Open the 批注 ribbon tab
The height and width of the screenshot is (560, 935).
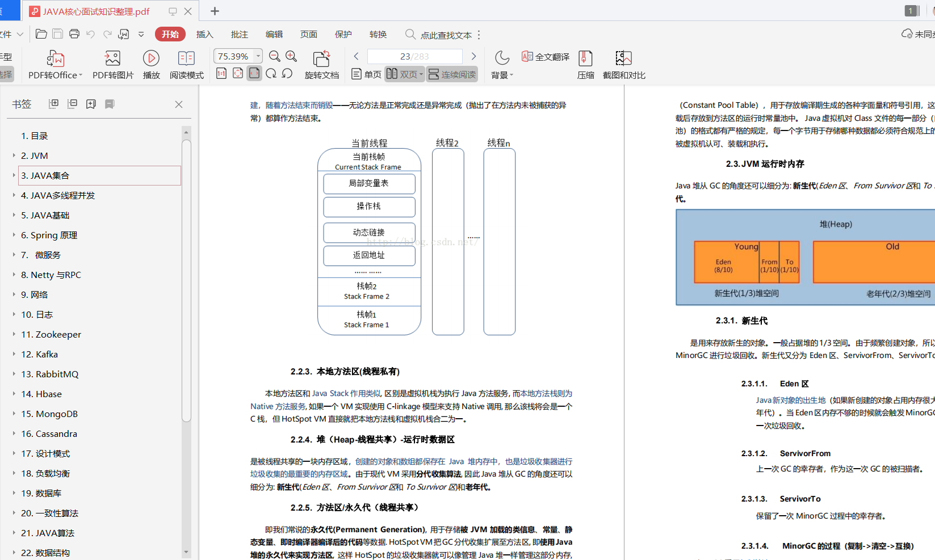click(x=239, y=35)
